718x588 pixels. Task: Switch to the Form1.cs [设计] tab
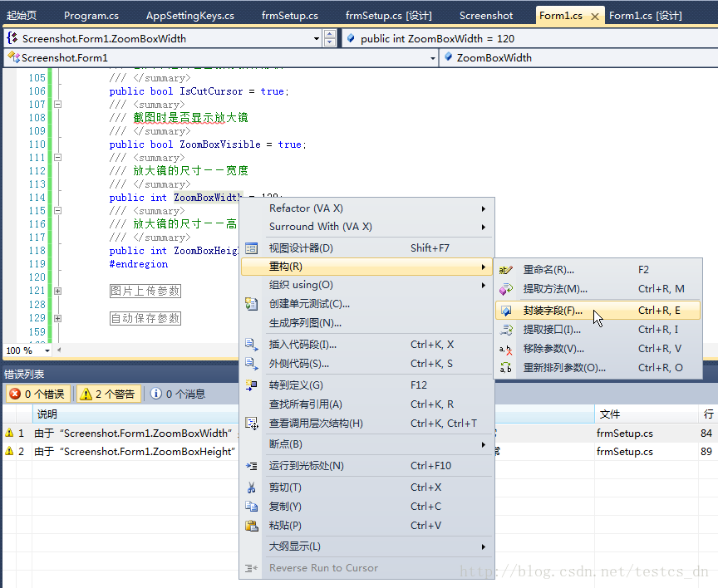[645, 16]
